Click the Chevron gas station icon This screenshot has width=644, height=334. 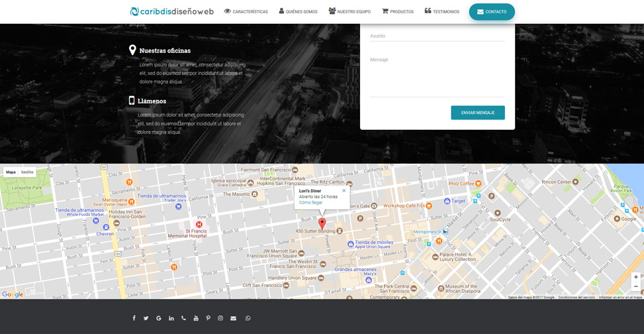(106, 227)
